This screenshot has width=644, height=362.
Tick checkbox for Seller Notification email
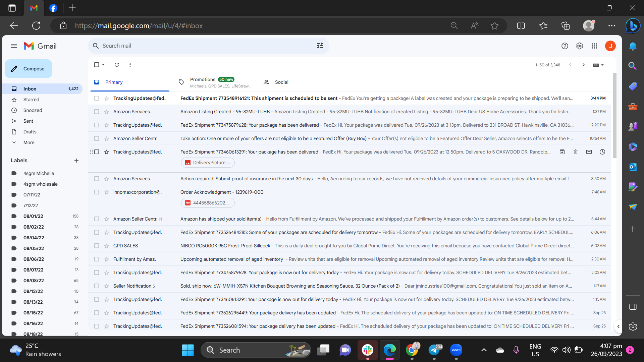tap(97, 286)
